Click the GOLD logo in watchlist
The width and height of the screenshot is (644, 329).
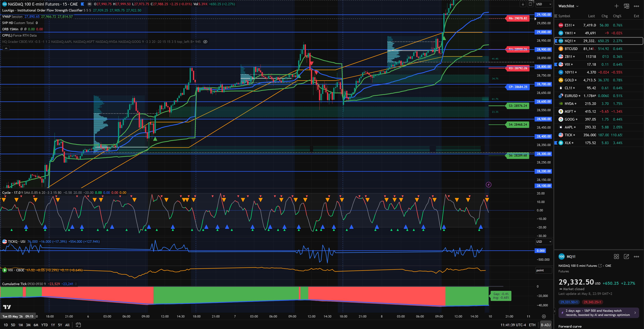pyautogui.click(x=561, y=80)
